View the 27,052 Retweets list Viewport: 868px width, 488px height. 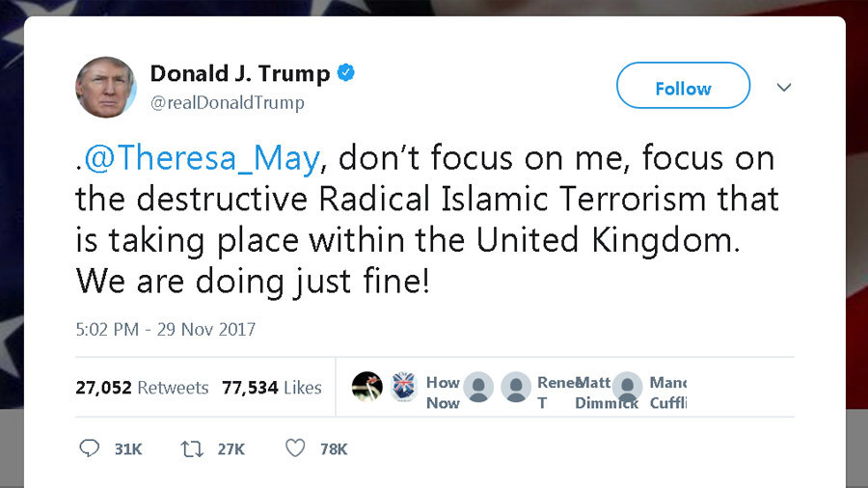pos(142,388)
